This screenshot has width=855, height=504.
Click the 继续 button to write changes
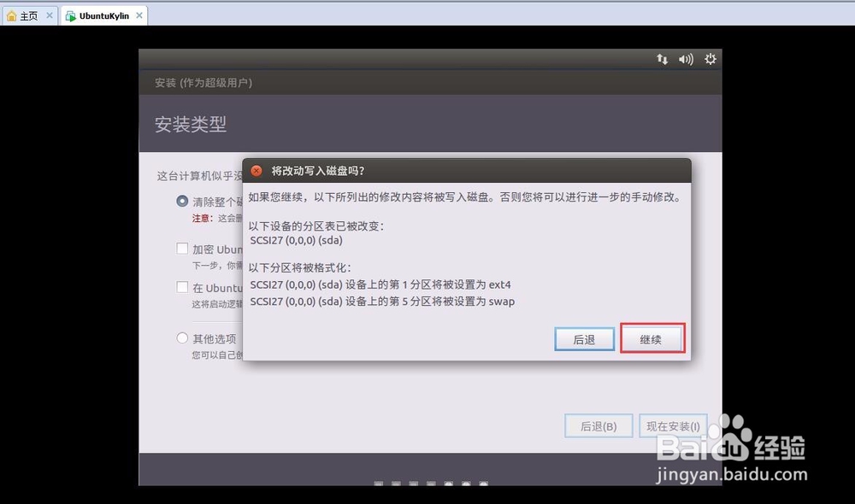652,338
